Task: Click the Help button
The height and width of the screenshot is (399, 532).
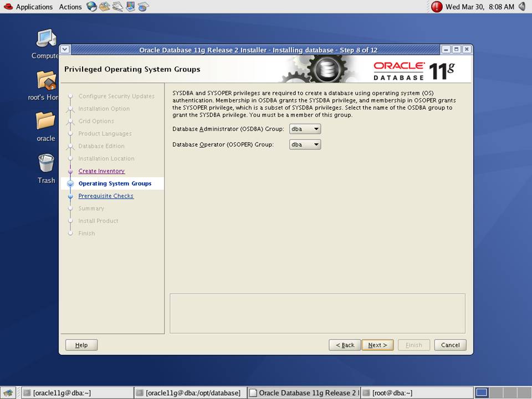Action: (81, 345)
